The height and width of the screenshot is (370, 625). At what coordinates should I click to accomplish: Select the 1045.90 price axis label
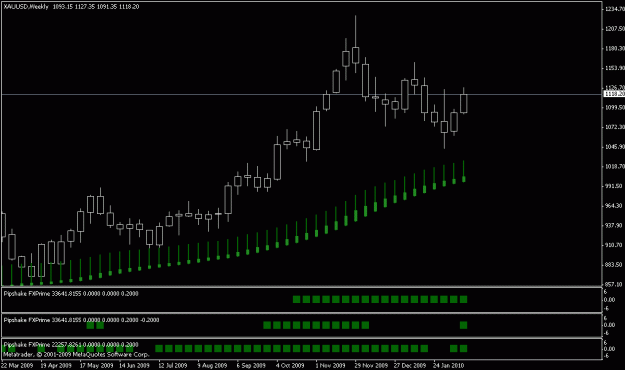click(615, 147)
